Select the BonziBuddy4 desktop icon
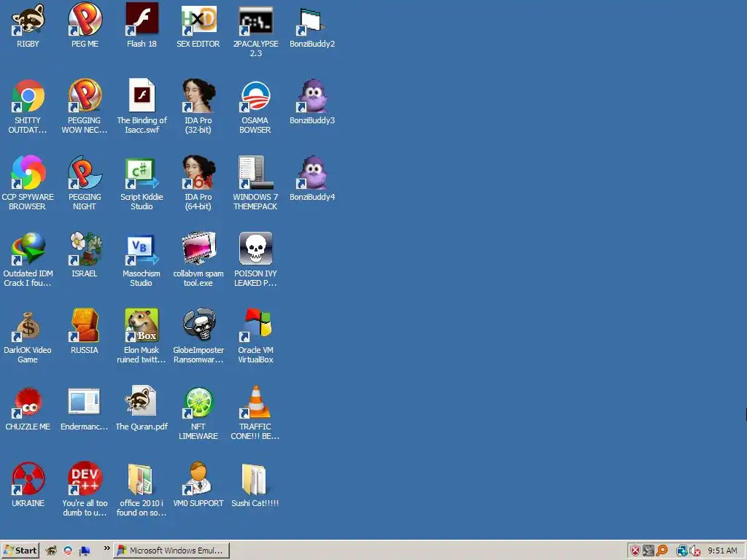Image resolution: width=747 pixels, height=560 pixels. [312, 172]
